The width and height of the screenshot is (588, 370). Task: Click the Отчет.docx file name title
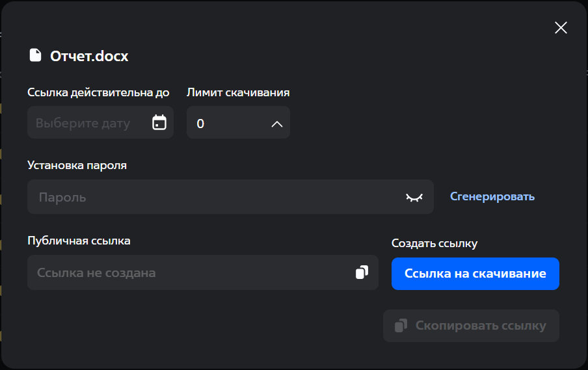pyautogui.click(x=89, y=56)
